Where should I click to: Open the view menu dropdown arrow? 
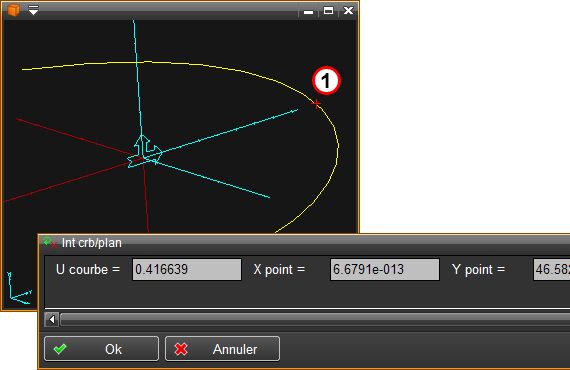(x=33, y=11)
